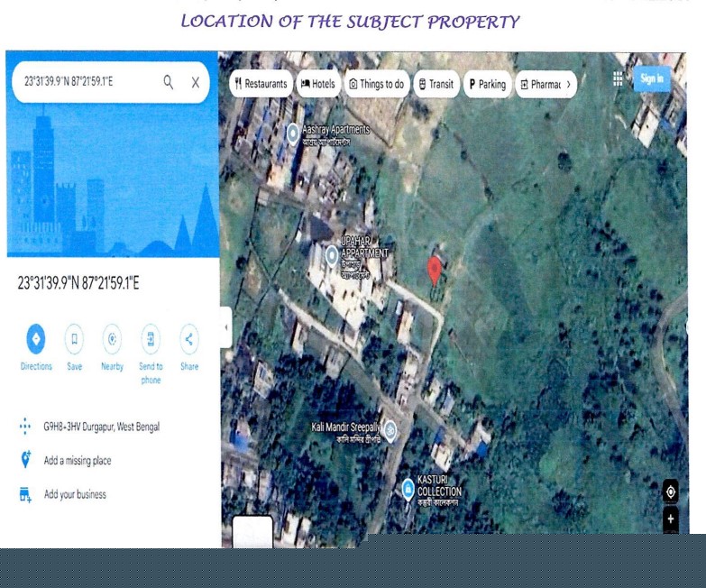Click Add your business

point(75,494)
